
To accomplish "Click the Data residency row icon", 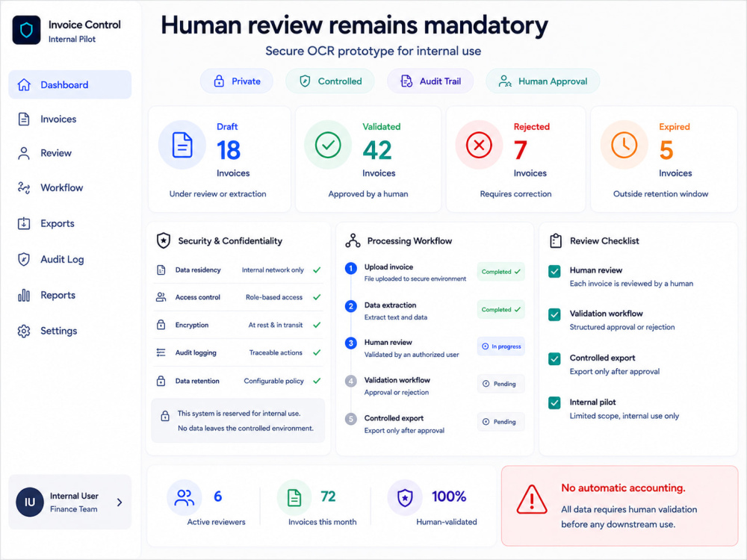I will (161, 270).
